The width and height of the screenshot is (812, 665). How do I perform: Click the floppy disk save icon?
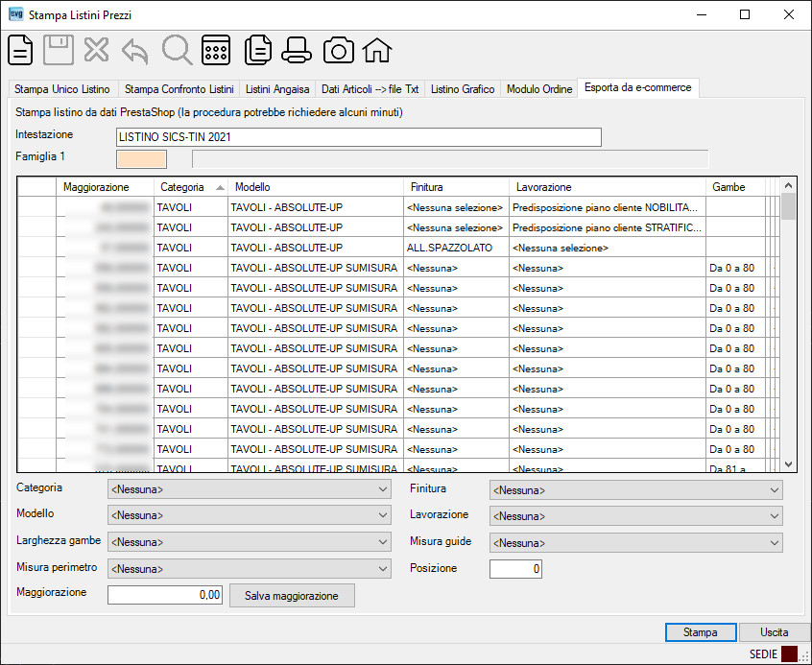pyautogui.click(x=58, y=50)
